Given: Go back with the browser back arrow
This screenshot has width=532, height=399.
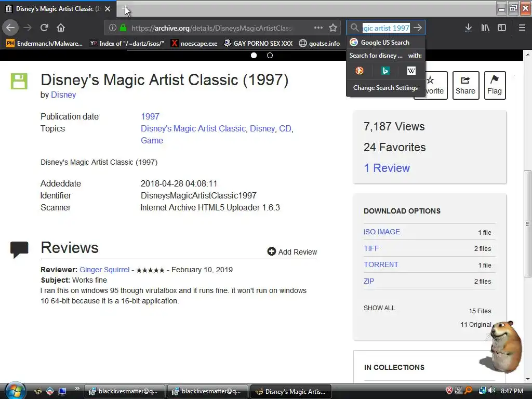Looking at the screenshot, I should (x=10, y=28).
